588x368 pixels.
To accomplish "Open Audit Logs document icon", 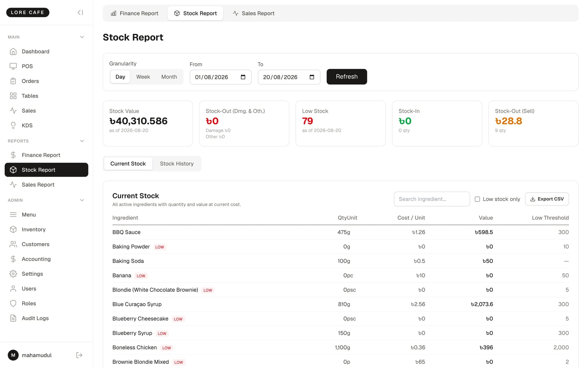I will coord(13,318).
